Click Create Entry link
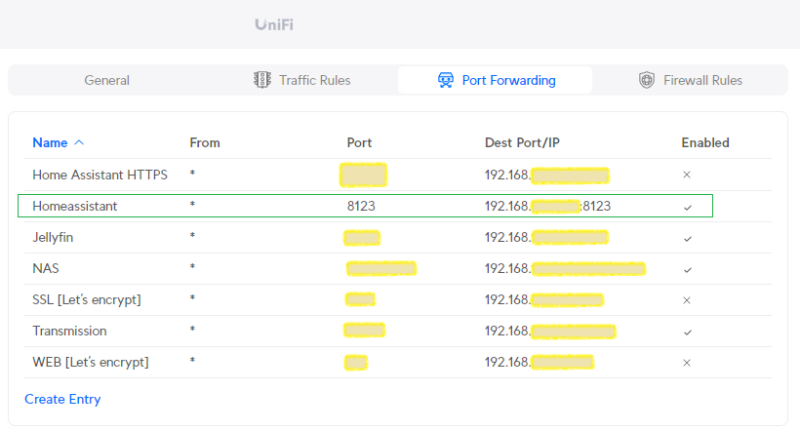Image resolution: width=800 pixels, height=430 pixels. pyautogui.click(x=63, y=399)
